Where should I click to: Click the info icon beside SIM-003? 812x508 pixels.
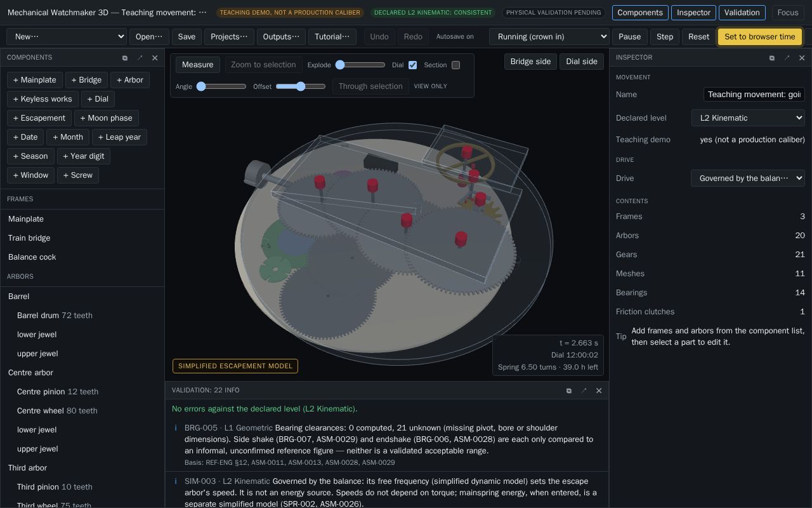pos(176,481)
